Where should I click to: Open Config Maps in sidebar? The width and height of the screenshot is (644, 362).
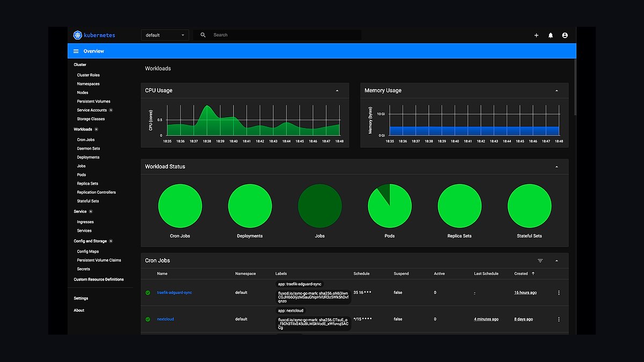[x=87, y=252]
